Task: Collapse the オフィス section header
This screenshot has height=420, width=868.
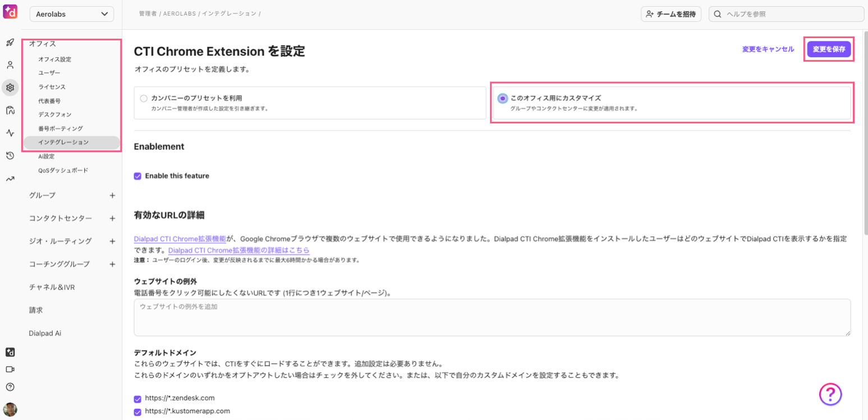Action: [43, 43]
